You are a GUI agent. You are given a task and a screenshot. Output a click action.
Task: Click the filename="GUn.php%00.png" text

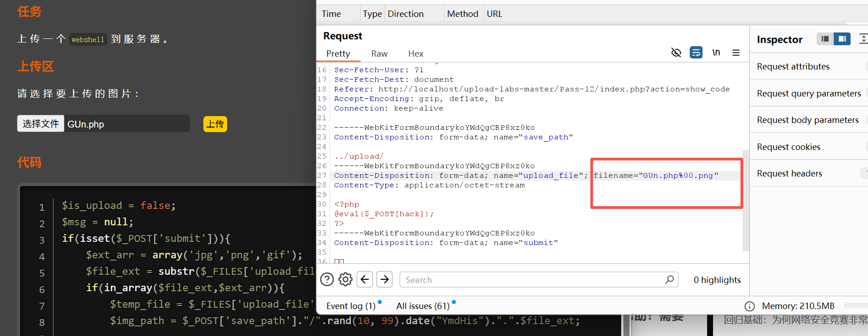coord(656,176)
